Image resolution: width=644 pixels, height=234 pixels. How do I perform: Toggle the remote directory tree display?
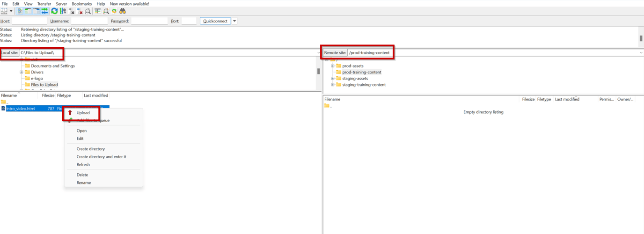(36, 11)
